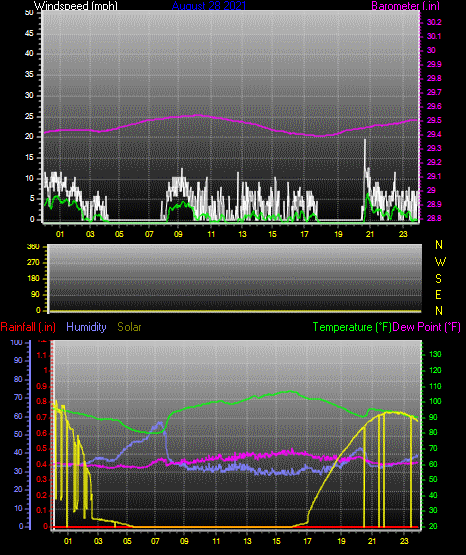Click the 28.8 barometer axis value
The width and height of the screenshot is (466, 555).
tap(434, 219)
